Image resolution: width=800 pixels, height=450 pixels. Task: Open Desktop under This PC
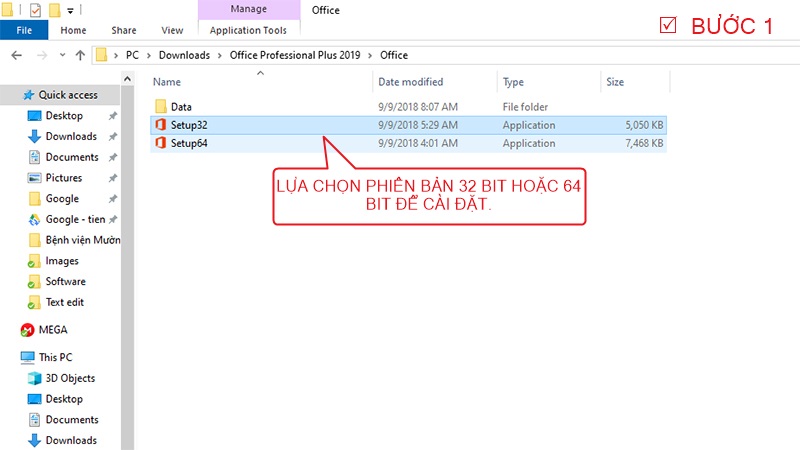[x=64, y=399]
